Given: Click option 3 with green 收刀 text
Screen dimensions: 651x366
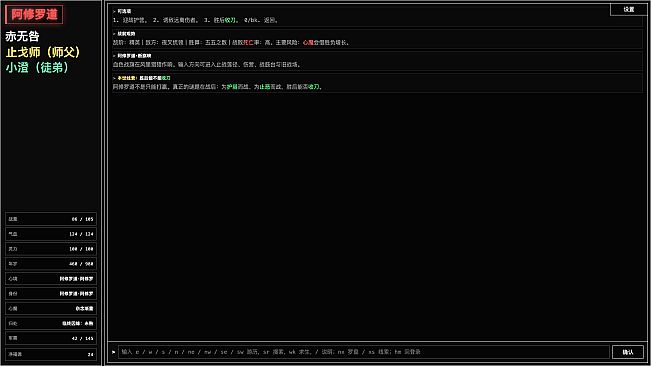Looking at the screenshot, I should click(220, 20).
